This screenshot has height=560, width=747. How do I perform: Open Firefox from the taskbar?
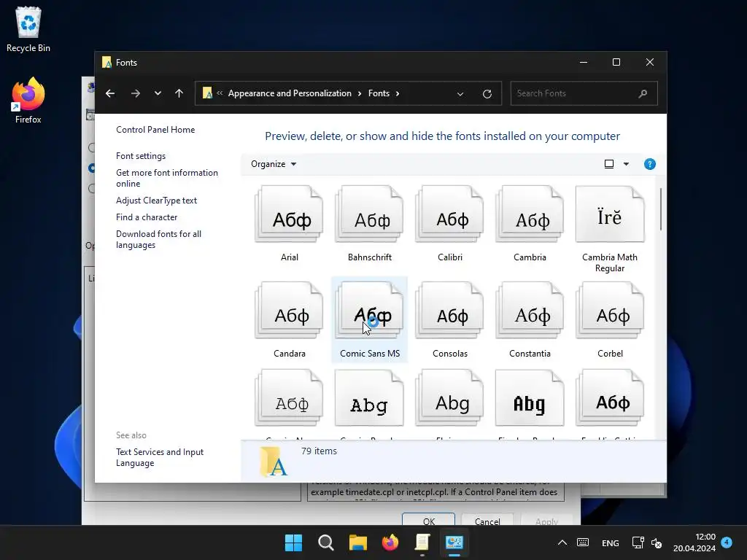click(x=390, y=542)
